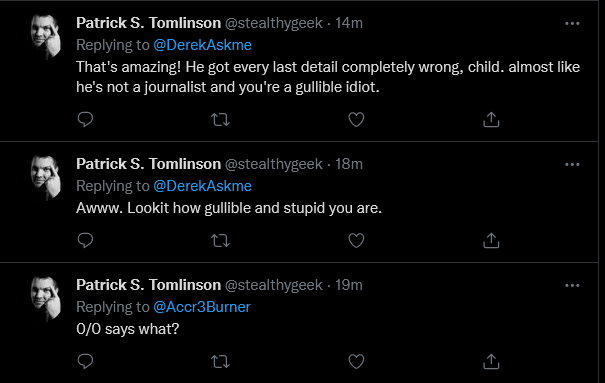The width and height of the screenshot is (605, 383).
Task: Like the 'gullible idiot' tweet
Action: [356, 120]
